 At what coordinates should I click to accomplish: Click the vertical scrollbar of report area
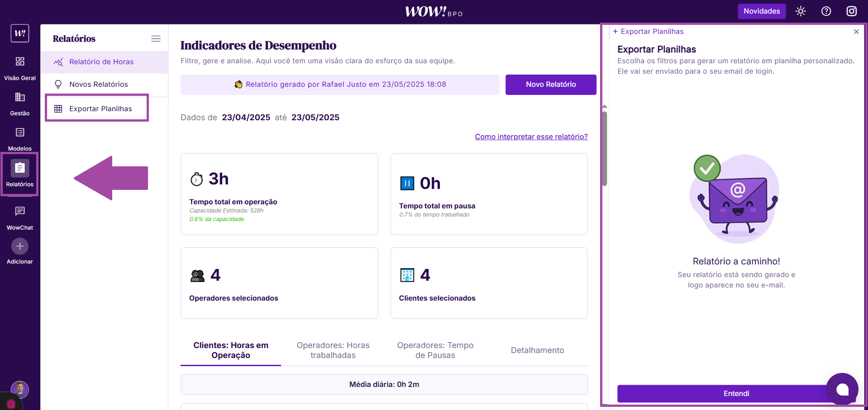(604, 149)
